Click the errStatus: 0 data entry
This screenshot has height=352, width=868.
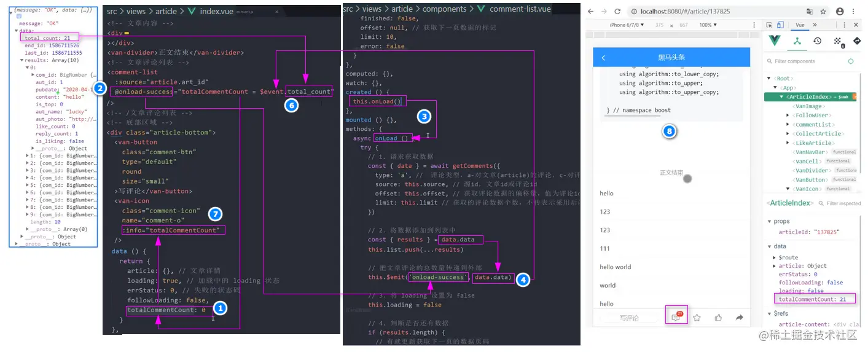coord(798,275)
